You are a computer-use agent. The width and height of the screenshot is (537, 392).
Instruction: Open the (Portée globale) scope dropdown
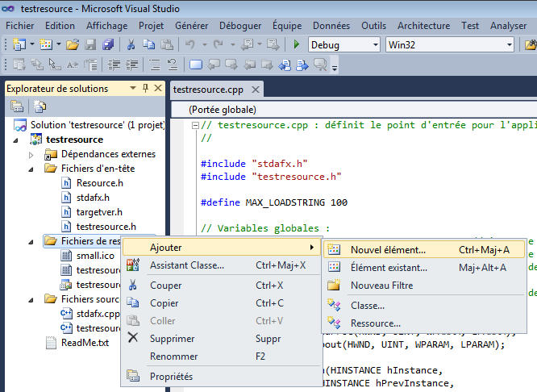coord(354,110)
